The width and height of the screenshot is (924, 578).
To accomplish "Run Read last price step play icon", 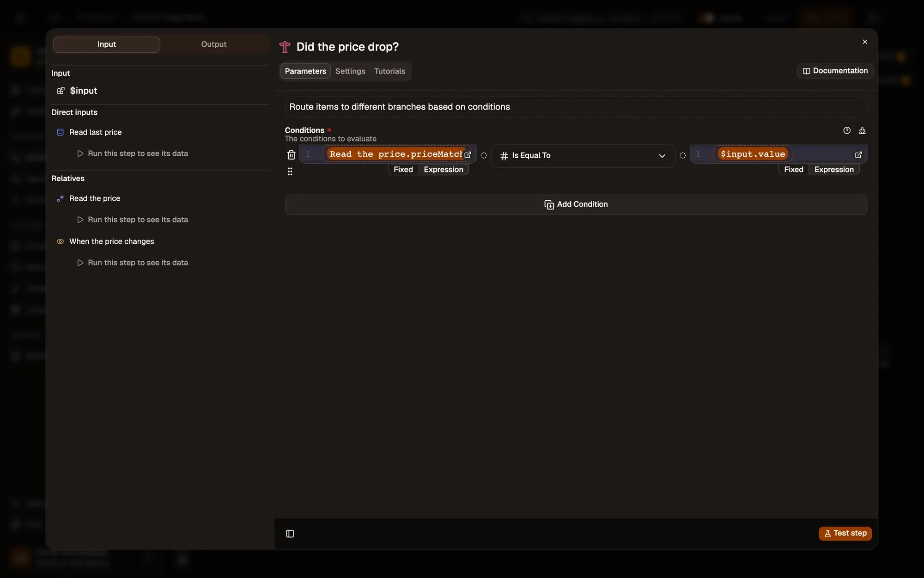I will tap(80, 154).
